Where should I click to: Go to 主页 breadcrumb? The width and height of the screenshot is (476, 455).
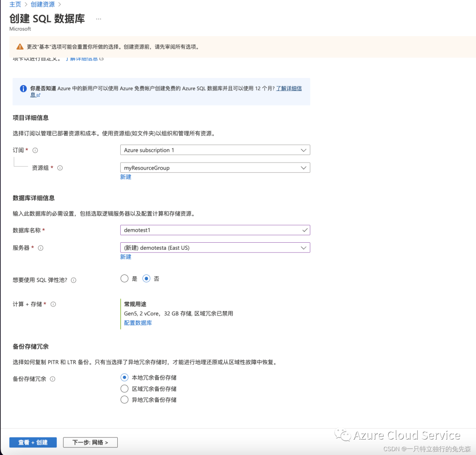click(15, 4)
